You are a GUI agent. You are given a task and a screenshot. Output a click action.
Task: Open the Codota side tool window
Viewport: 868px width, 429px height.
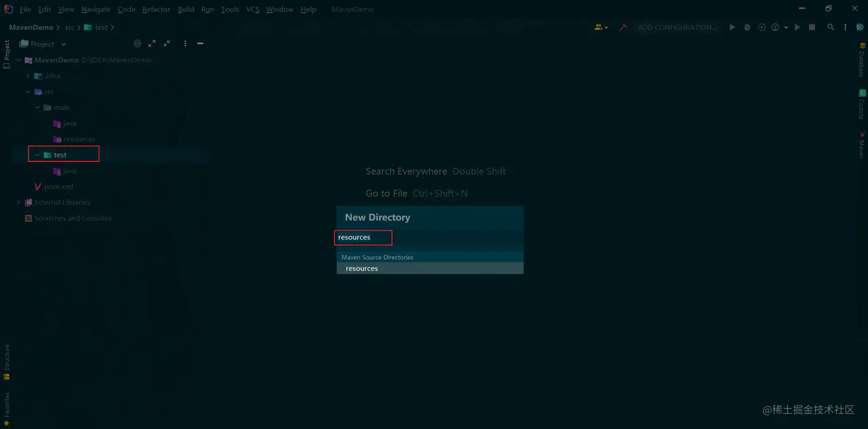[862, 104]
